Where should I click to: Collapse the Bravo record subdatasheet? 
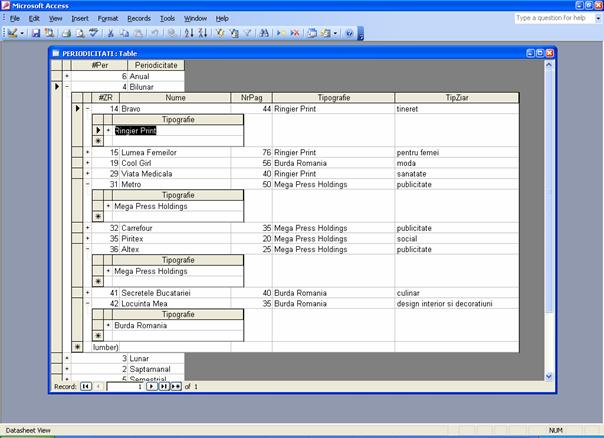click(x=88, y=108)
